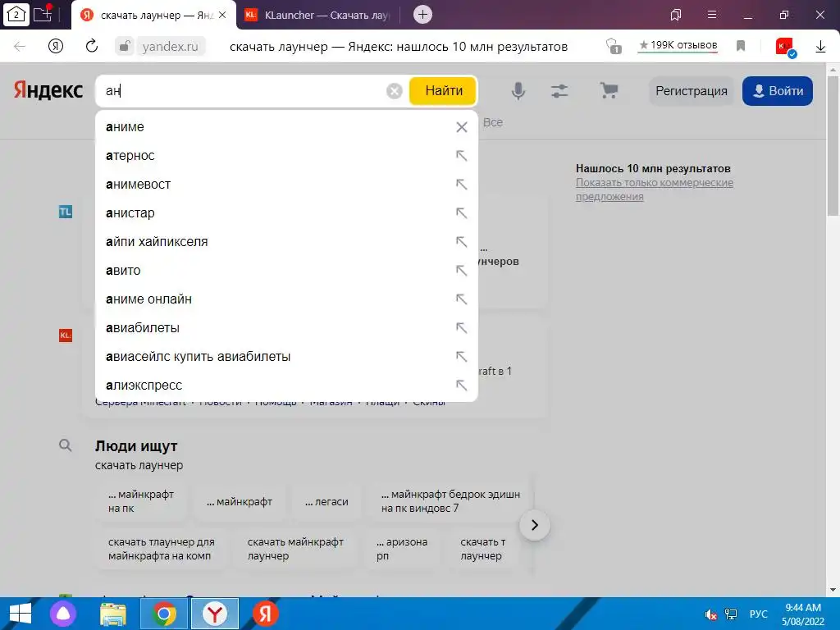The image size is (840, 630).
Task: Remove the 'аниме' suggestion with X
Action: (x=461, y=127)
